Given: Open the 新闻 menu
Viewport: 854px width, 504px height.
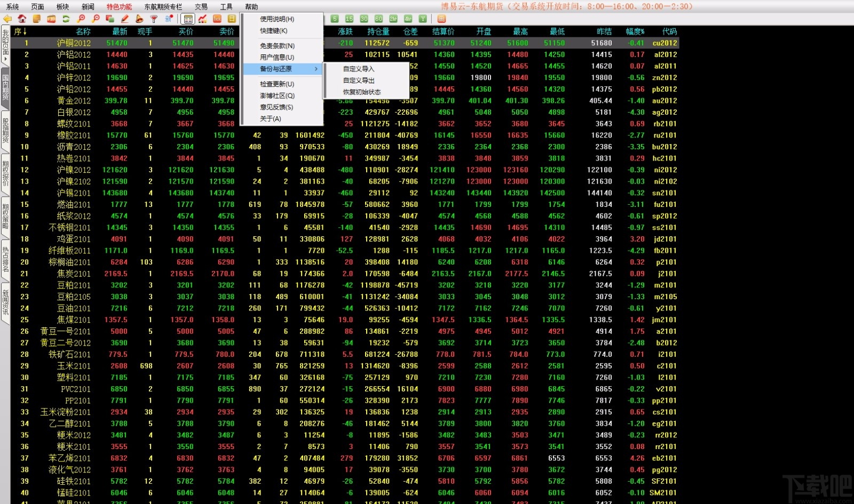Looking at the screenshot, I should point(88,7).
